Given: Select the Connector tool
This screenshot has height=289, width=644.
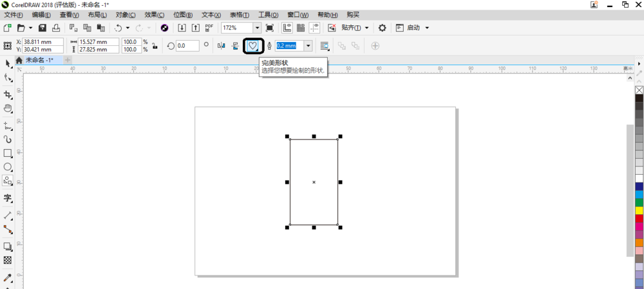Looking at the screenshot, I should (7, 229).
